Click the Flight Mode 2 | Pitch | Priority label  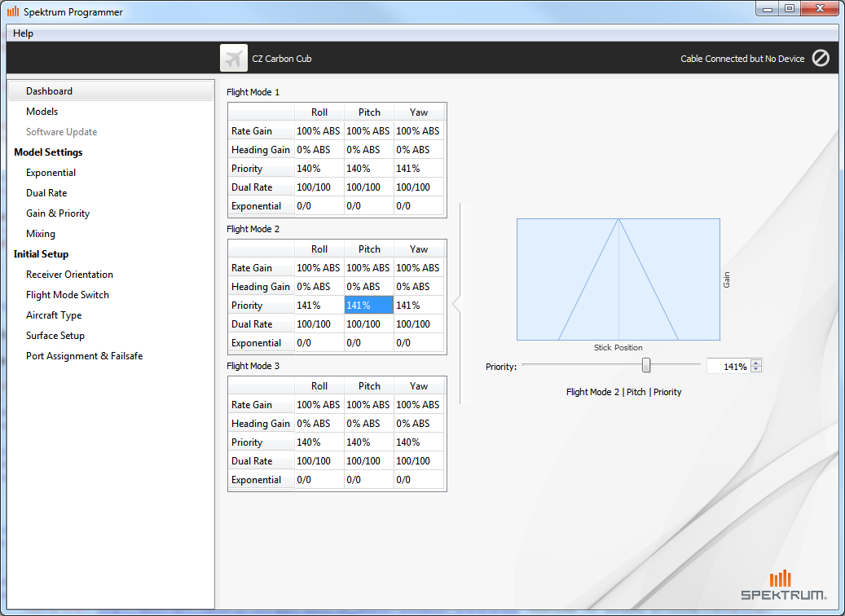623,393
